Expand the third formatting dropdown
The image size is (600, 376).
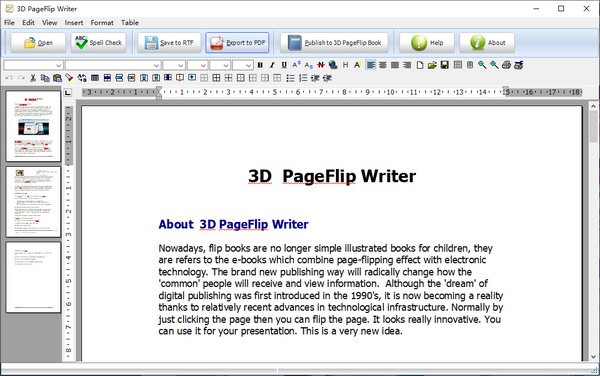[181, 65]
